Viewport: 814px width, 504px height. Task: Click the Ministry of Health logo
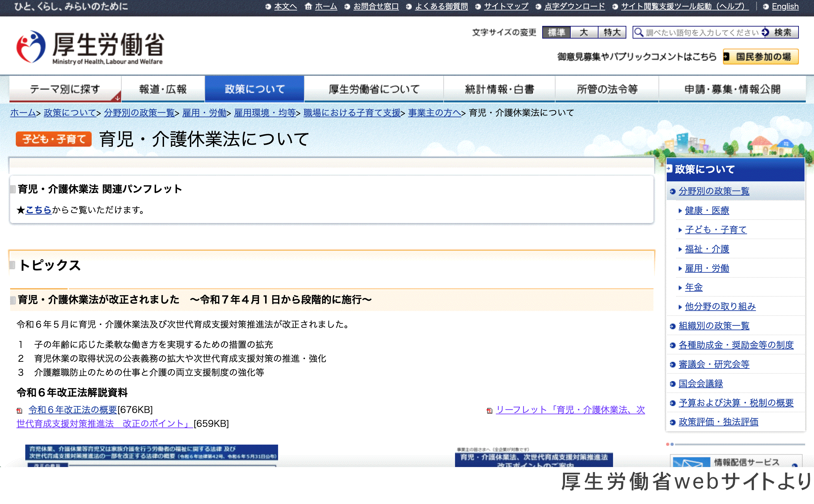point(90,47)
